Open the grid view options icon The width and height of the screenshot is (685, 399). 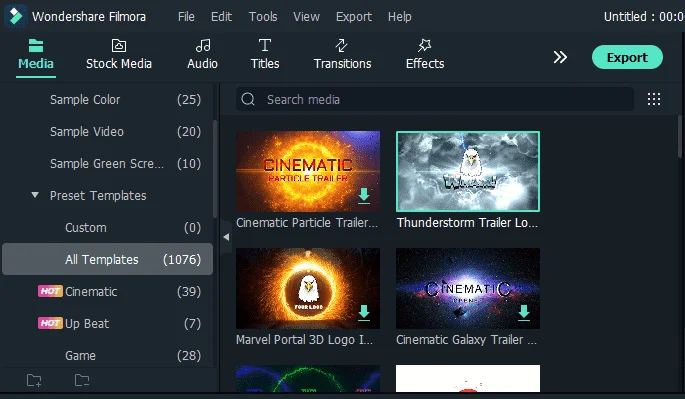654,99
